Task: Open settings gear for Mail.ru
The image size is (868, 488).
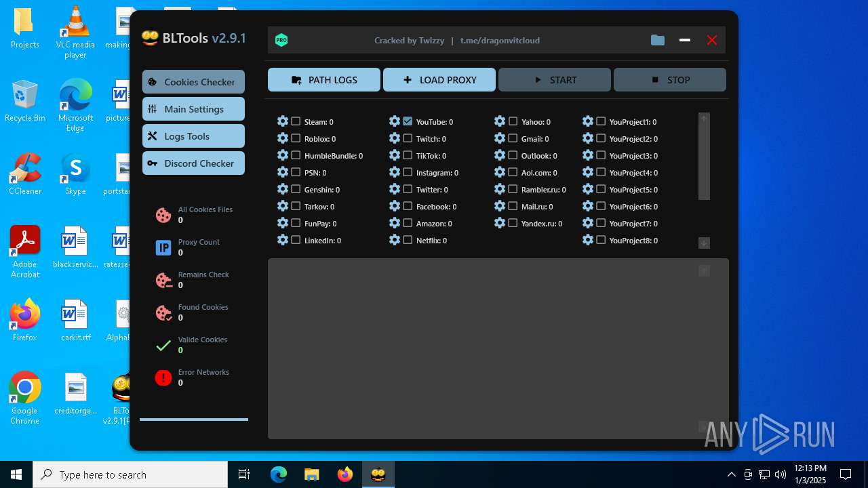Action: [500, 206]
